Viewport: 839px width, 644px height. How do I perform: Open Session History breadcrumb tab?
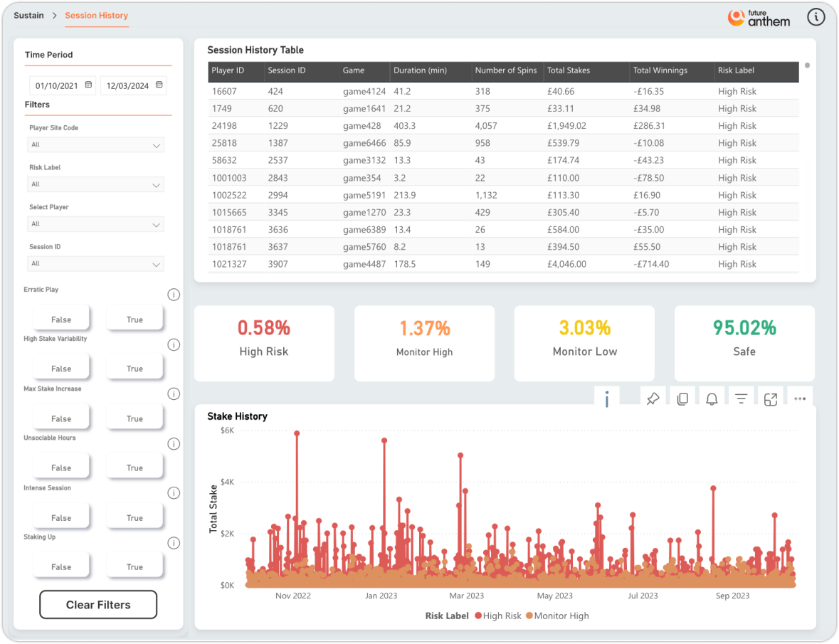point(96,16)
